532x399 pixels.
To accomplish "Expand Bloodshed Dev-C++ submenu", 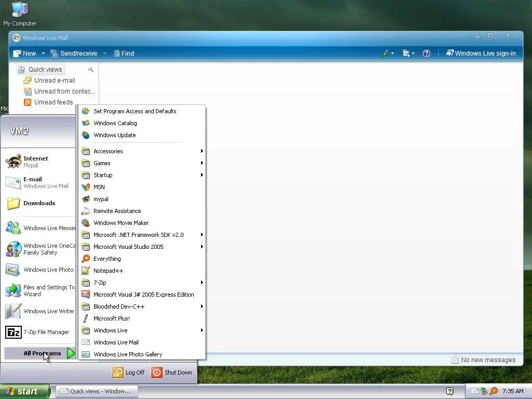I will pos(142,307).
